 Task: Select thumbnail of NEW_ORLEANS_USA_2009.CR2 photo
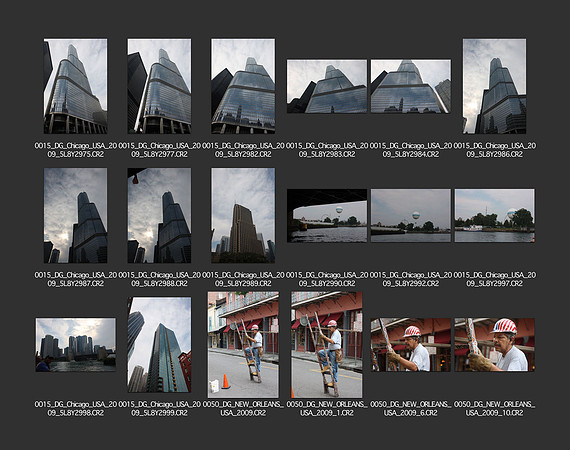pyautogui.click(x=243, y=345)
